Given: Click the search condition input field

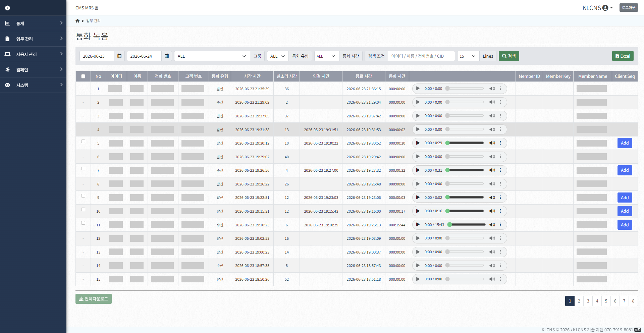Looking at the screenshot, I should point(421,56).
